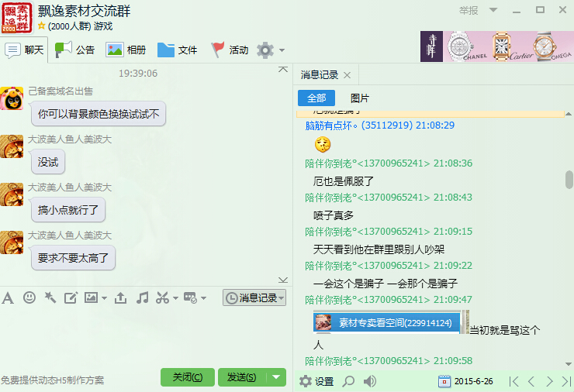Switch to the 相册 album tab
This screenshot has height=392, width=574.
tap(126, 50)
